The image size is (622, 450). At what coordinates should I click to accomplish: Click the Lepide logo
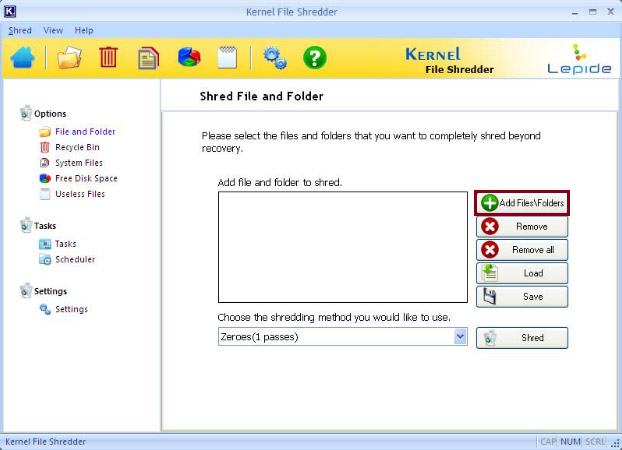579,60
